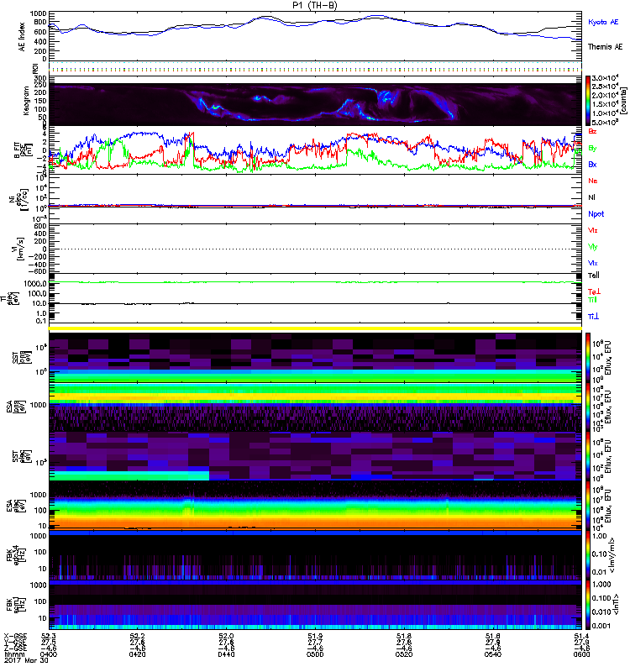Pick the blue "Bx" legend entry
The image size is (630, 672).
(592, 165)
